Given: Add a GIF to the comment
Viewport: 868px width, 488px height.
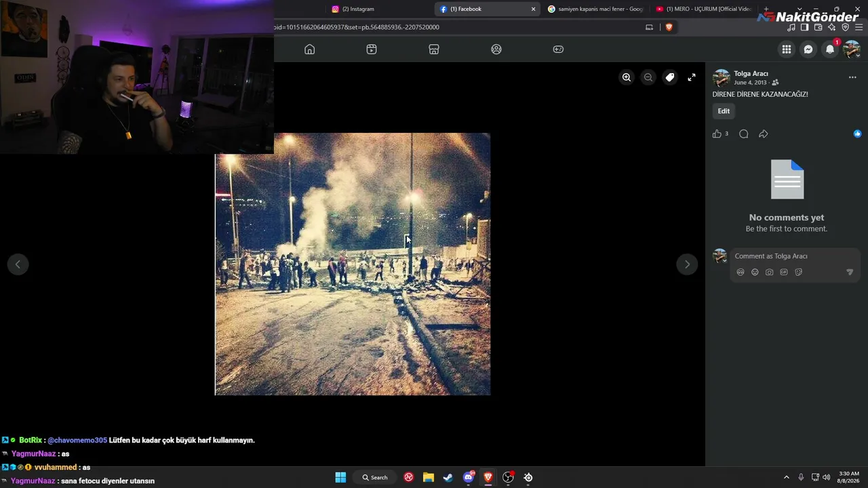Looking at the screenshot, I should pos(784,272).
